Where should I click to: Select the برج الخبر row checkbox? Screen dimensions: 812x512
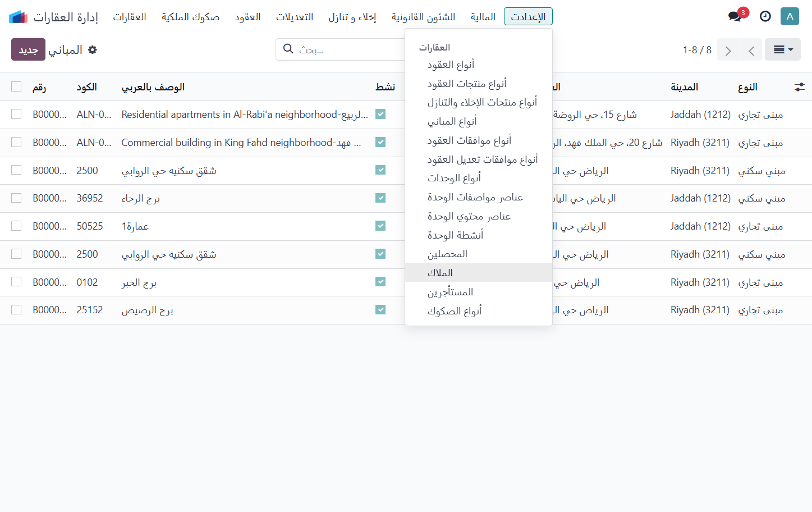pyautogui.click(x=16, y=282)
